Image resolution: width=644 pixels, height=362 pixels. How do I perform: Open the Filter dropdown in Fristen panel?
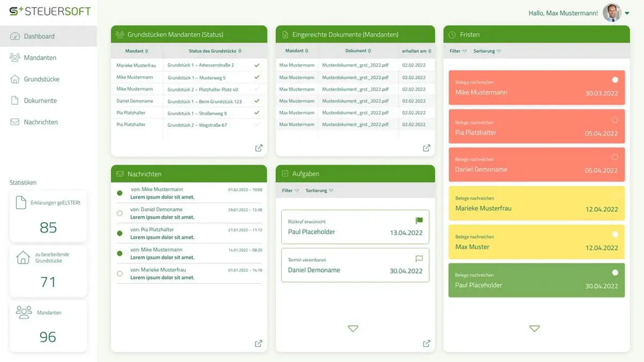coord(458,51)
